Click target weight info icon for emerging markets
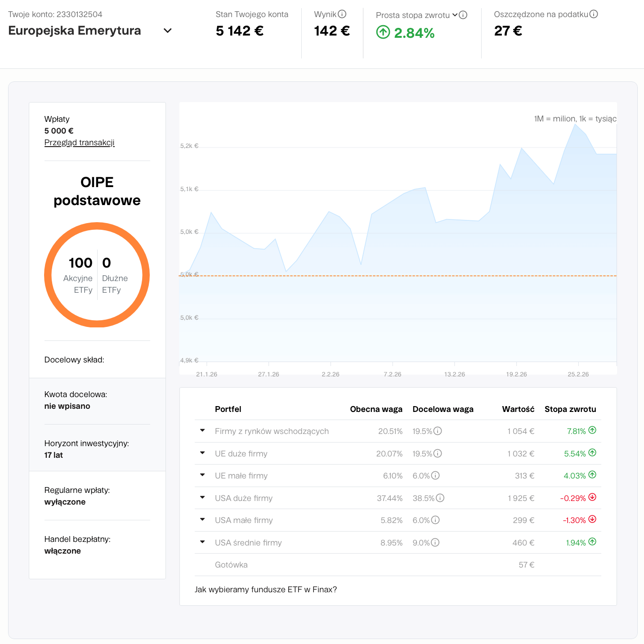644x644 pixels. coord(438,431)
